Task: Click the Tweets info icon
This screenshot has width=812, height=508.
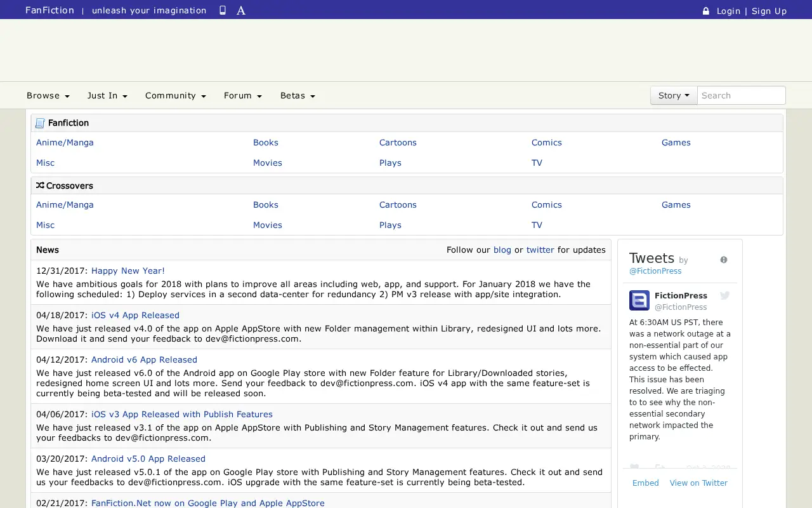Action: coord(724,260)
